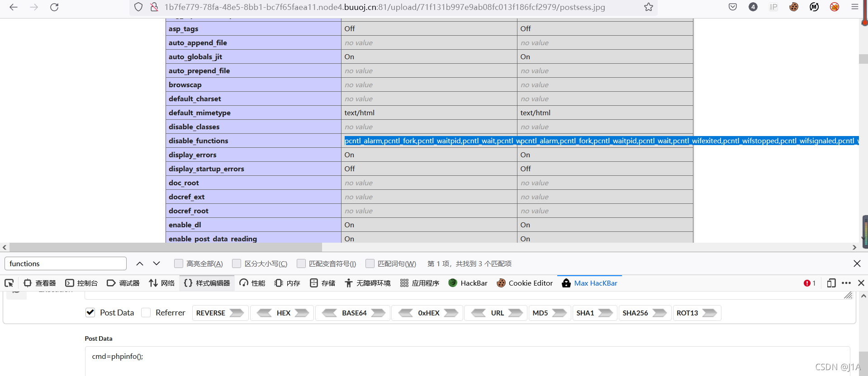Uncheck the Post Data checkbox
The image size is (868, 376).
(90, 312)
